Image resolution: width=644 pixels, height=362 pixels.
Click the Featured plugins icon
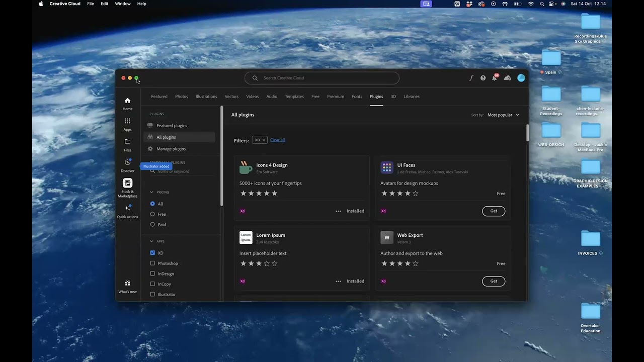150,125
